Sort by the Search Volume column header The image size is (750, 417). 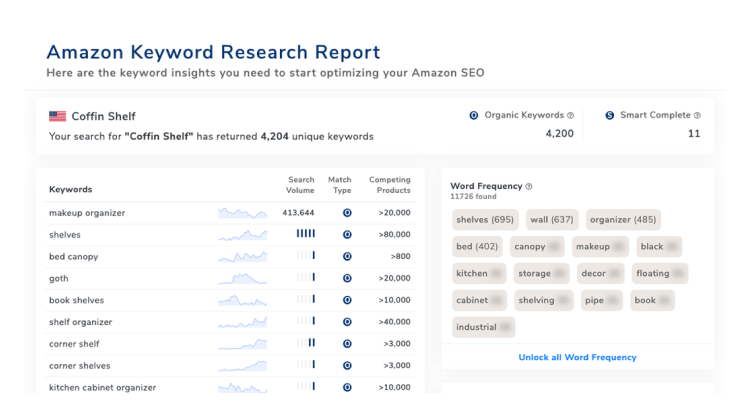coord(300,185)
